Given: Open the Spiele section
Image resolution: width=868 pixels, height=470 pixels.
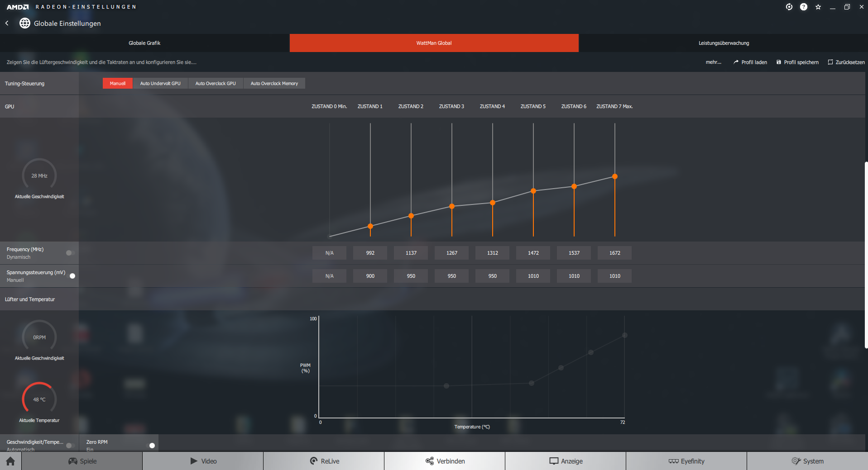Looking at the screenshot, I should click(x=82, y=461).
